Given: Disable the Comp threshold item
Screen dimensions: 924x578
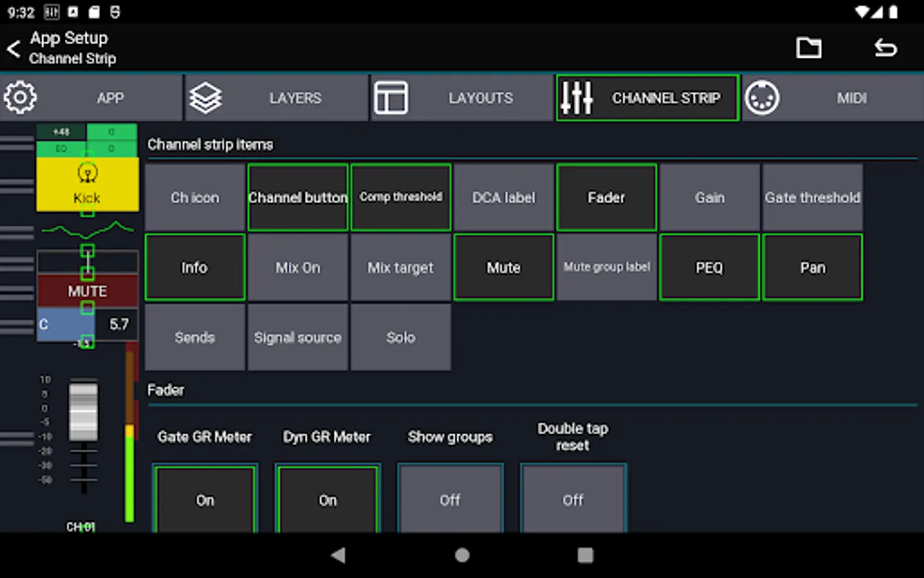Looking at the screenshot, I should pos(401,197).
